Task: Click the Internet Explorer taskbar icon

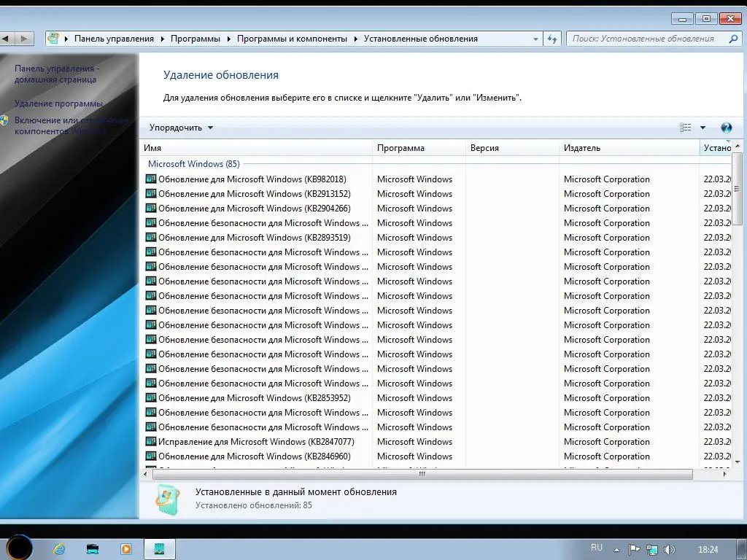Action: click(x=60, y=549)
